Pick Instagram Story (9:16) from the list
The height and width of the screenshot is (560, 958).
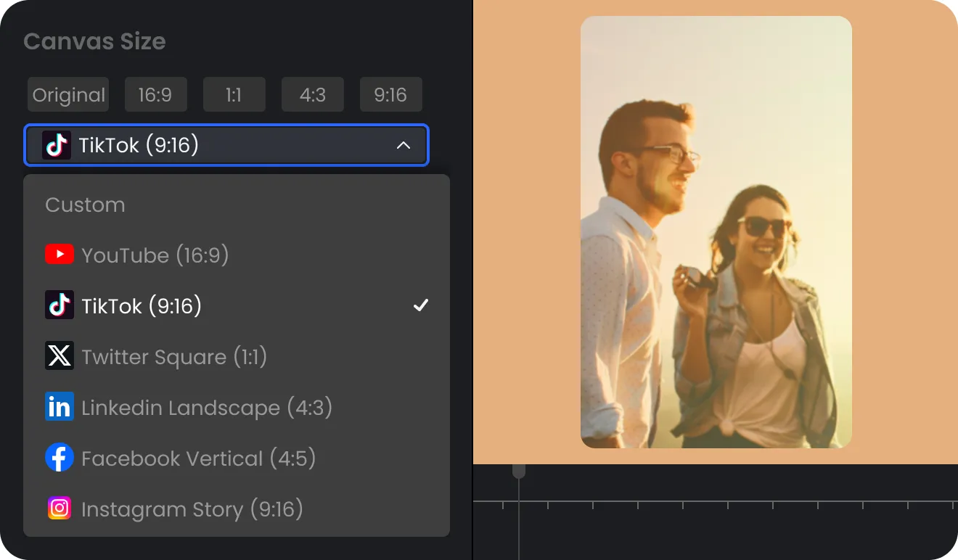point(192,509)
